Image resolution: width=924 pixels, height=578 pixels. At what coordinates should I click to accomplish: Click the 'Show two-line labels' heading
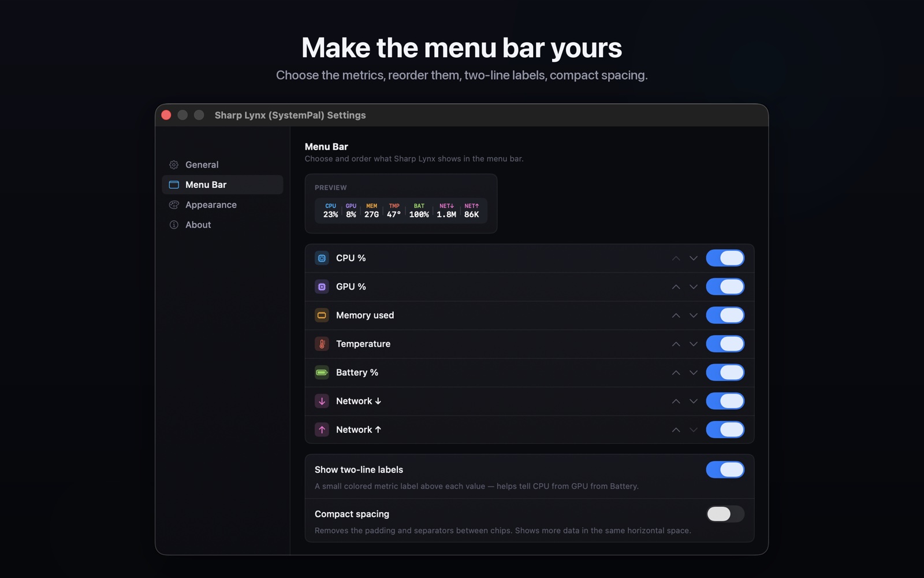tap(359, 470)
